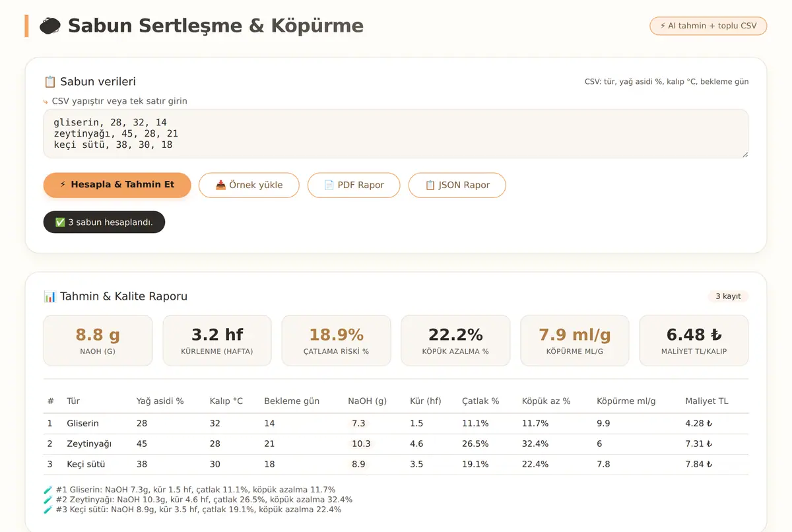
Task: Click the Köpürme ml/g column header
Action: 626,401
